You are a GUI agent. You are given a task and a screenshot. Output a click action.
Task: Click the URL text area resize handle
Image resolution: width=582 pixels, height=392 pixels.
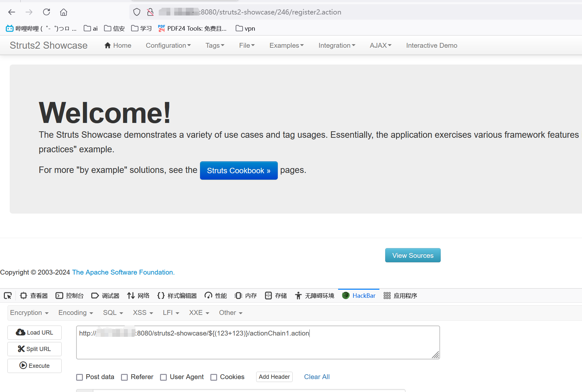[436, 355]
